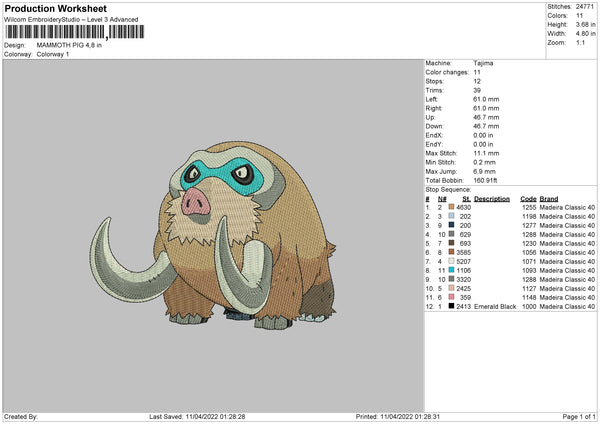
Task: Select thread code 1071
Action: 529,261
